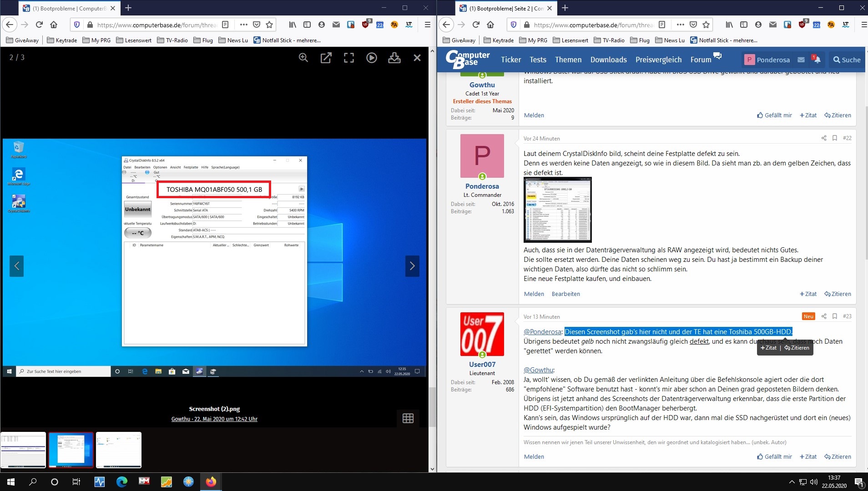Toggle the bookmark on post #23
This screenshot has height=491, width=868.
835,316
